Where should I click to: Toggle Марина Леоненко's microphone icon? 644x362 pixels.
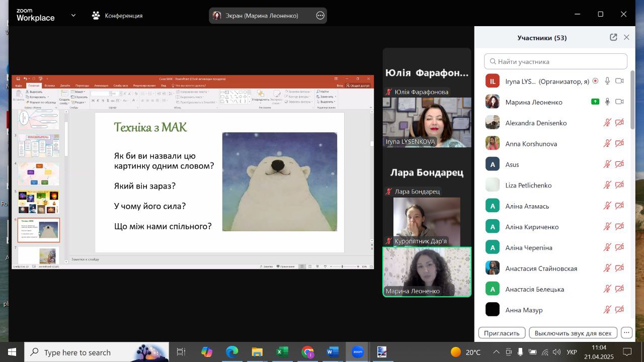click(x=607, y=102)
